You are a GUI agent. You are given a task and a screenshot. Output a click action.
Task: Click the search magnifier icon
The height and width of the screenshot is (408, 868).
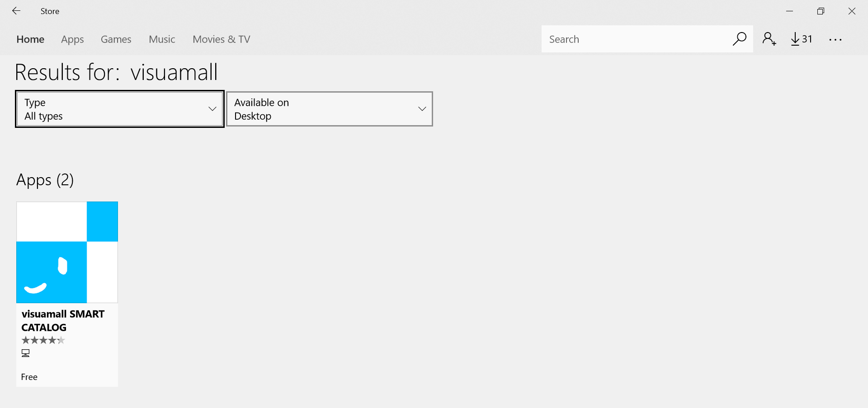pyautogui.click(x=739, y=39)
